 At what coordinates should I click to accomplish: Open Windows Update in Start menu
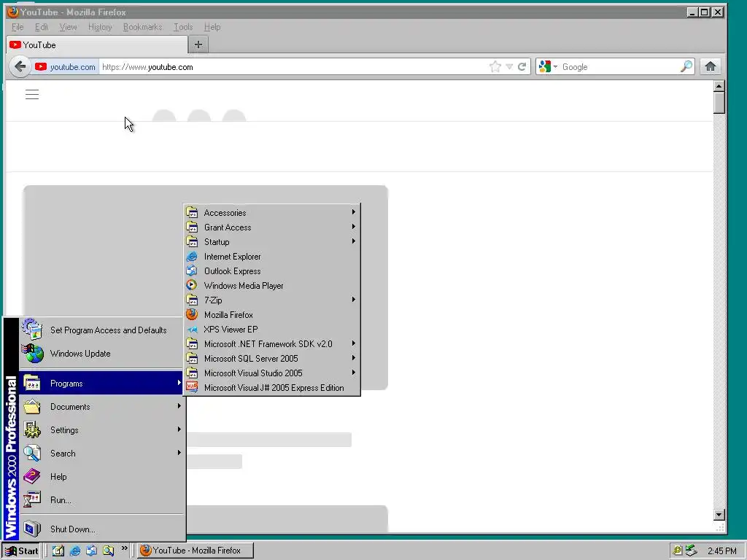click(101, 354)
